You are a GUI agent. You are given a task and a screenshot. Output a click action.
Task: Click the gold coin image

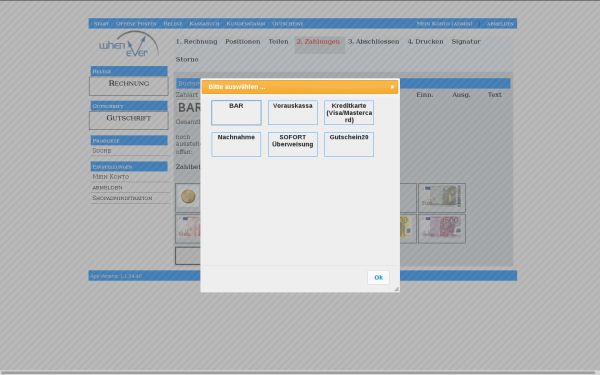(188, 197)
